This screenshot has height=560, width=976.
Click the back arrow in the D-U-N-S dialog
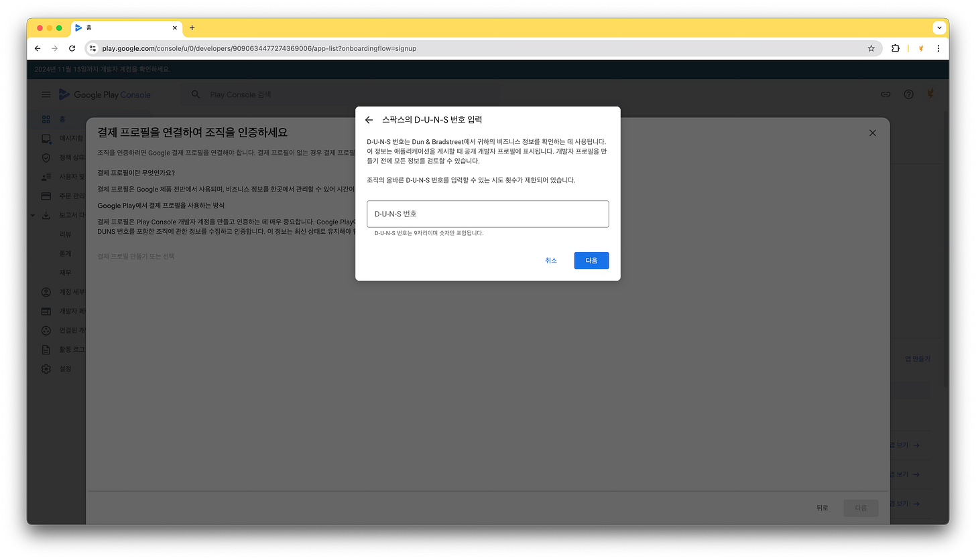pos(369,120)
